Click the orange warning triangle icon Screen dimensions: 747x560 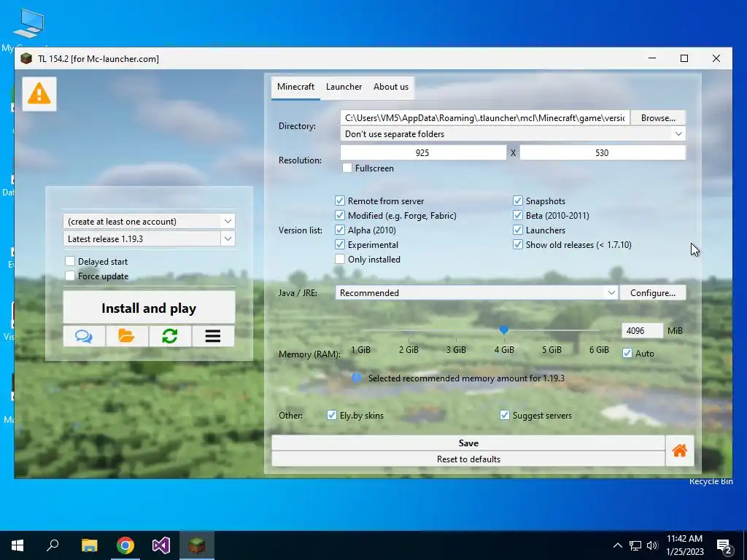coord(39,94)
